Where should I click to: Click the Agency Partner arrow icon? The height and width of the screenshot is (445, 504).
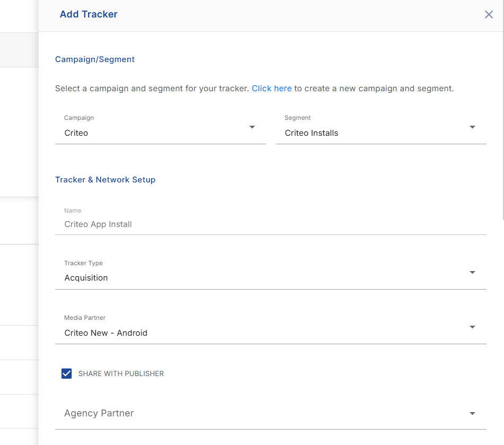pos(473,414)
